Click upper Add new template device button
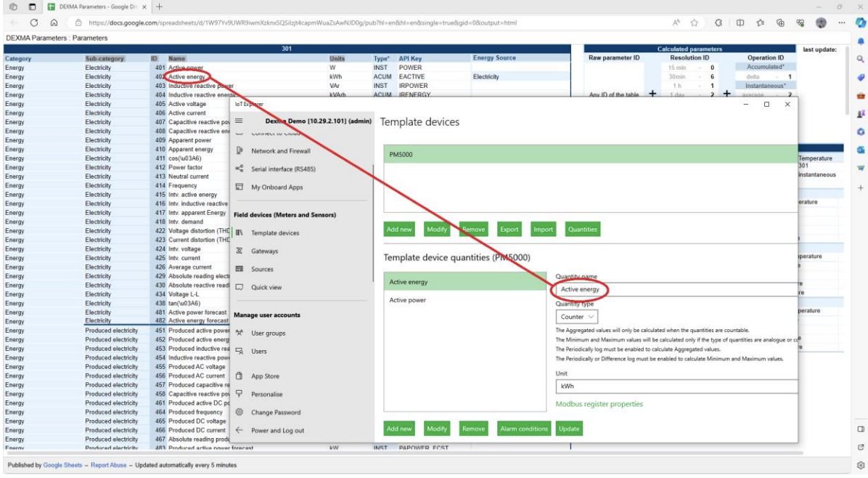The height and width of the screenshot is (478, 868). pos(399,230)
